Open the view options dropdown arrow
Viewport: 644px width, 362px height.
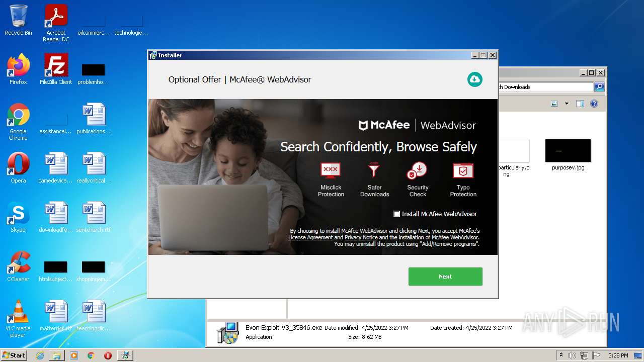click(x=567, y=104)
